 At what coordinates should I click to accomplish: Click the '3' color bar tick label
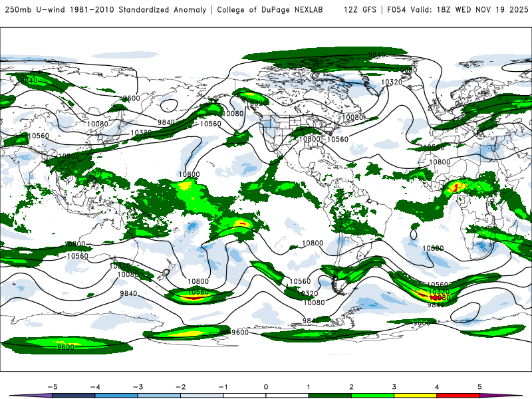click(x=394, y=387)
